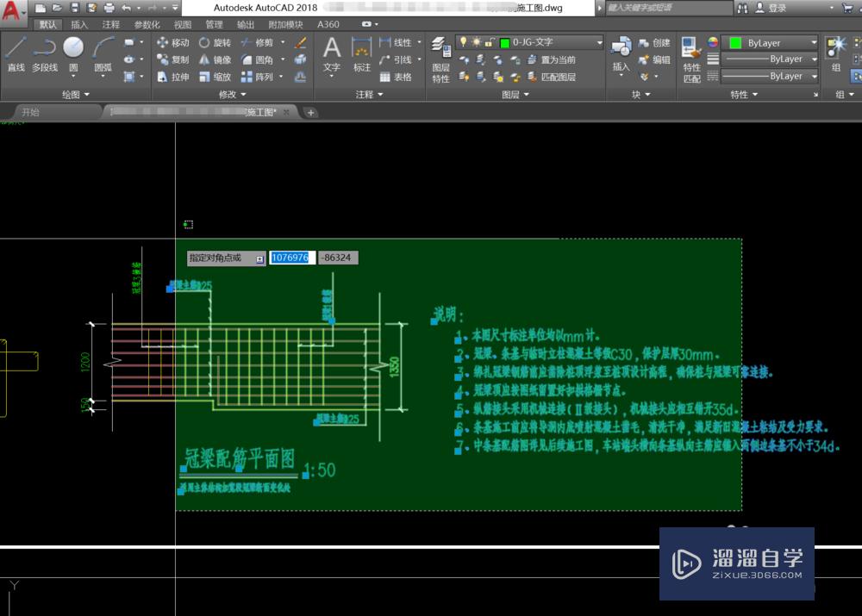Viewport: 862px width, 616px height.
Task: Open the 0-JG-文字 layer dropdown
Action: pyautogui.click(x=552, y=42)
